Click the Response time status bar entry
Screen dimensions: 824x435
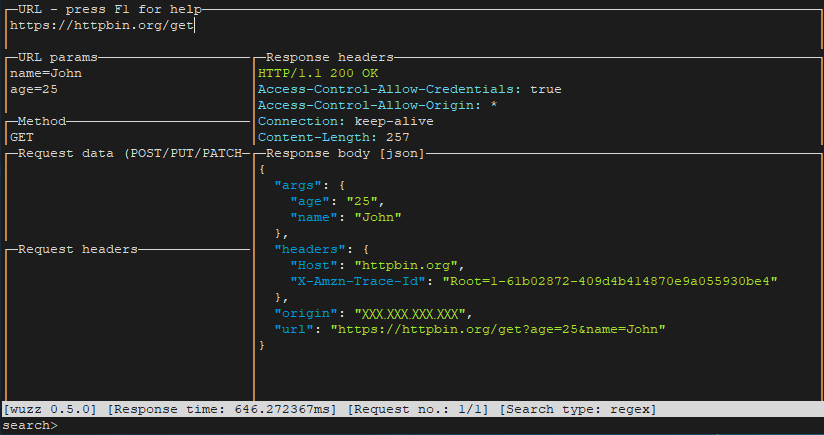click(224, 409)
